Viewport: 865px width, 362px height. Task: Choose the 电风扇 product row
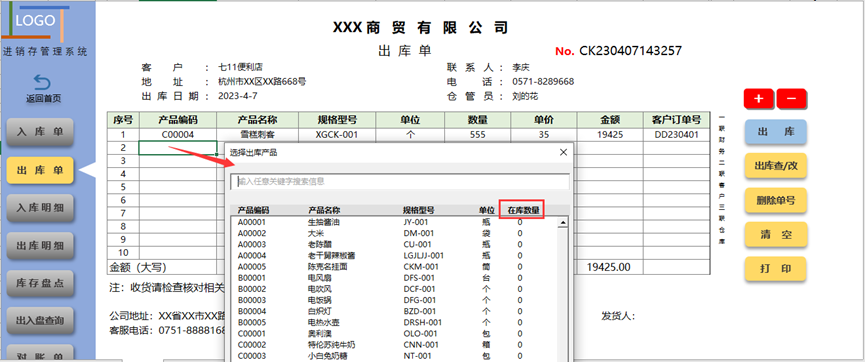tap(394, 278)
